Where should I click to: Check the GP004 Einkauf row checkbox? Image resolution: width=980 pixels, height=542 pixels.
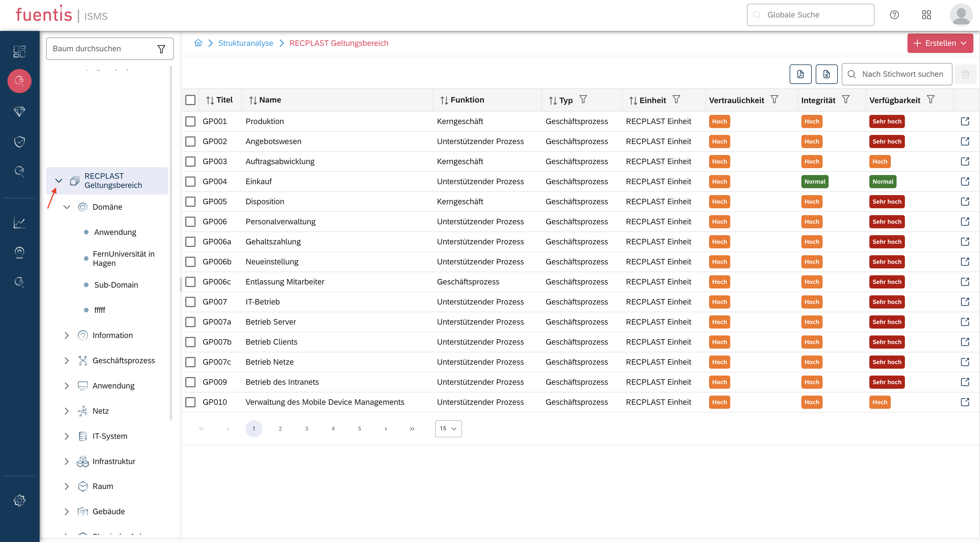190,182
